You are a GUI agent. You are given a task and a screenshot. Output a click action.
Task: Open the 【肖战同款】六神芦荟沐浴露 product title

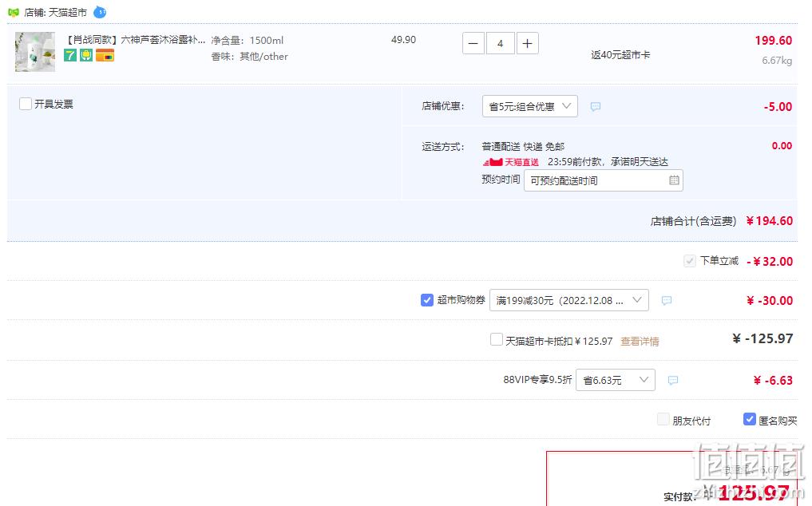(x=135, y=40)
